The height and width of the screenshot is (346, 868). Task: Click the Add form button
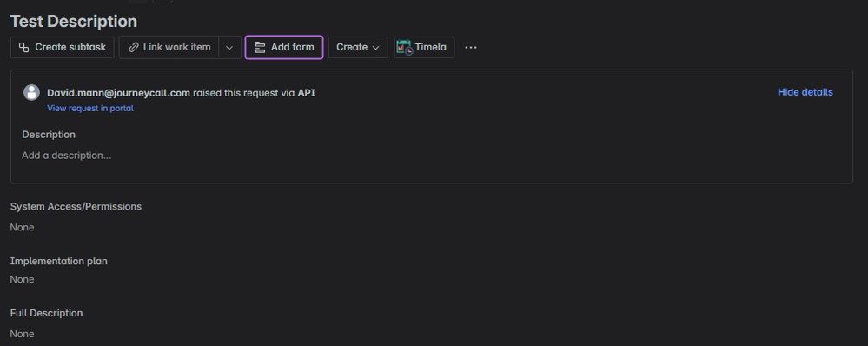(284, 47)
